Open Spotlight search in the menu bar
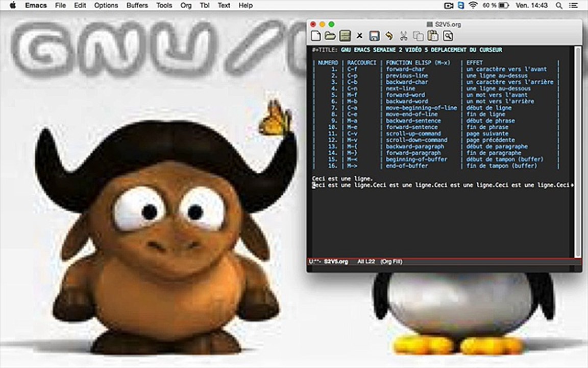The image size is (588, 368). pos(559,5)
